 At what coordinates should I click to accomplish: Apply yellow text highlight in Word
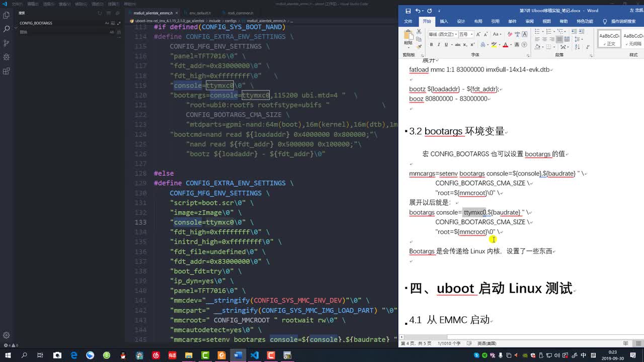[494, 45]
